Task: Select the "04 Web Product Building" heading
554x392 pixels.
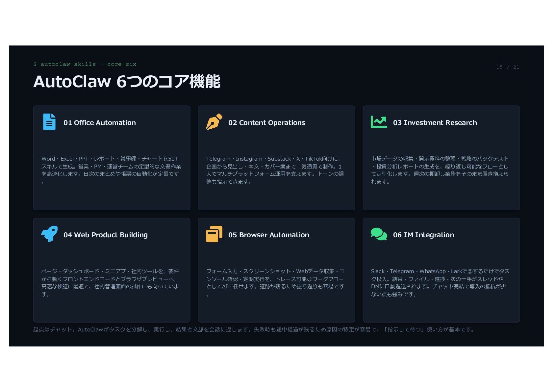Action: pyautogui.click(x=106, y=235)
